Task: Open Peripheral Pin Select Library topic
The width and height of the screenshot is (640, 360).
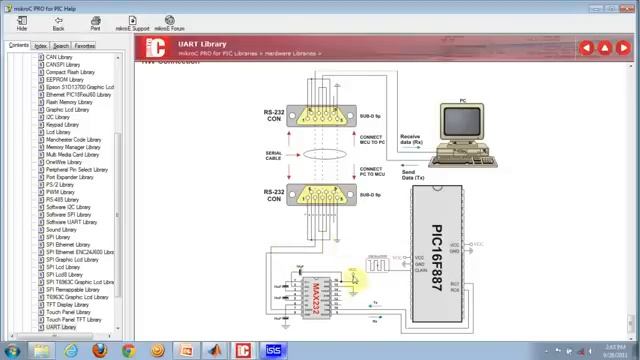Action: [x=77, y=170]
